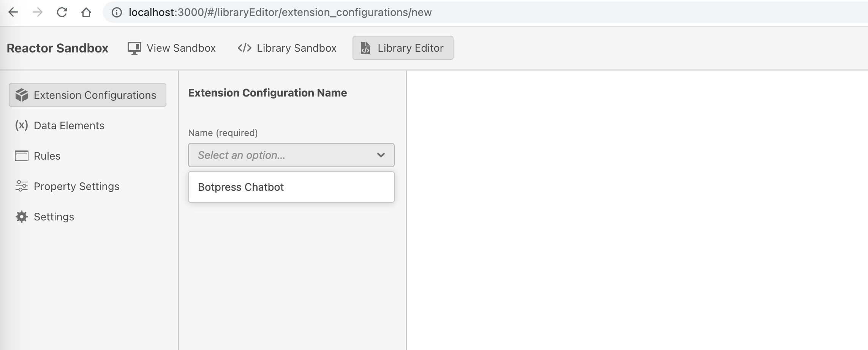The image size is (868, 350).
Task: Select the Data Elements (x) icon
Action: pyautogui.click(x=21, y=125)
